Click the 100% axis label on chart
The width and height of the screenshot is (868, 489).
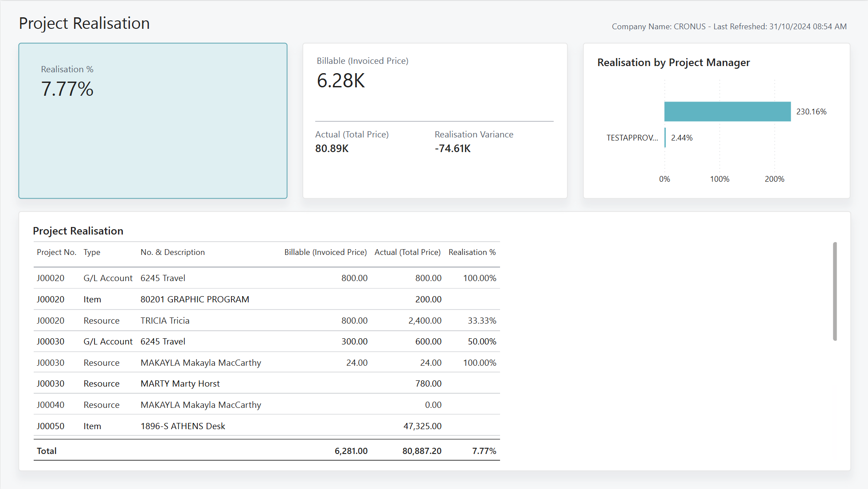719,179
